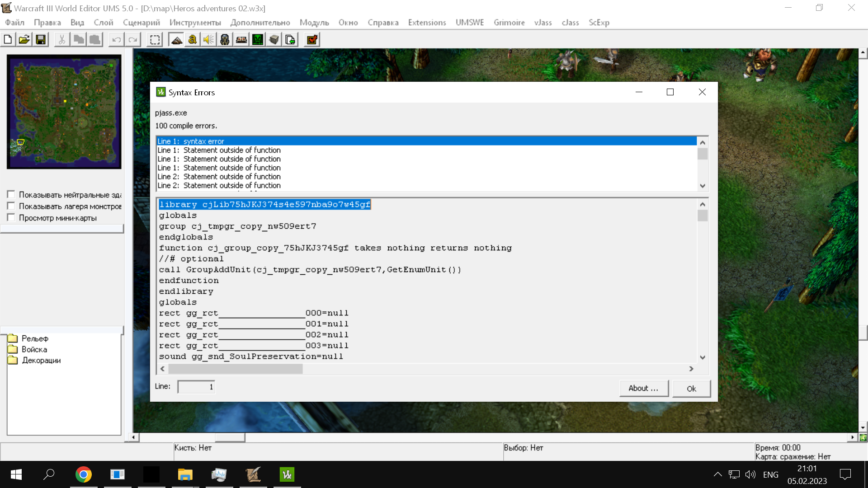Open the Import Manager icon

[x=290, y=40]
